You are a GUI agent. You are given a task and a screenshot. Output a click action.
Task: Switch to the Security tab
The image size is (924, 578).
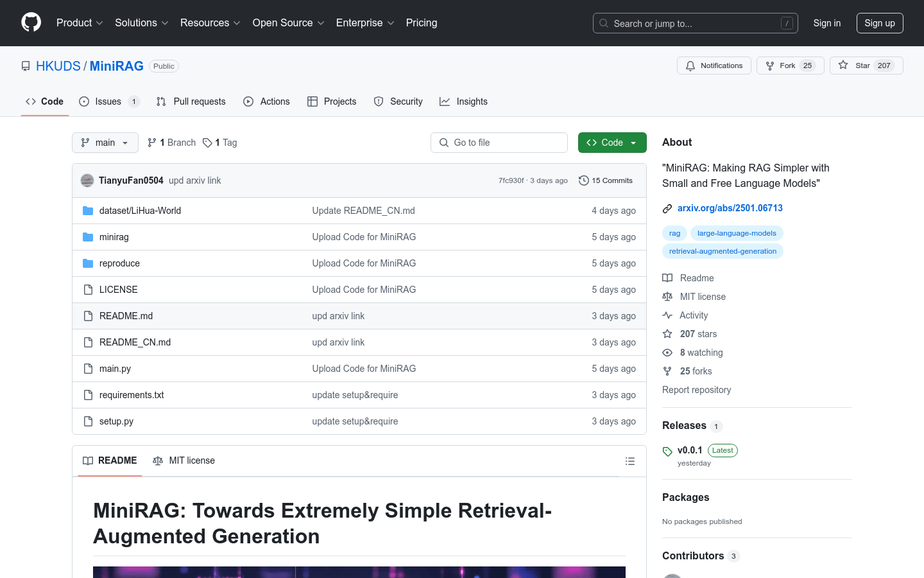398,101
